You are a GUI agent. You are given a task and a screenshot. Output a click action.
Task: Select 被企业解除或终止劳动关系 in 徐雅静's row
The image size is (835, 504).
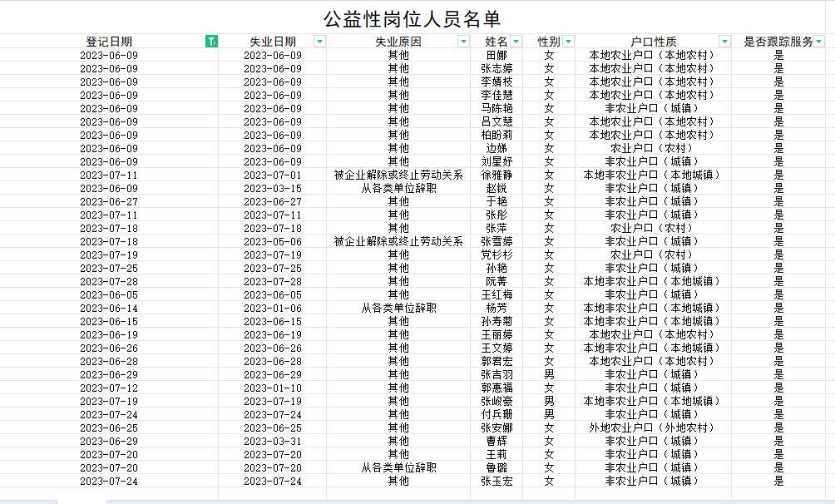click(x=398, y=175)
